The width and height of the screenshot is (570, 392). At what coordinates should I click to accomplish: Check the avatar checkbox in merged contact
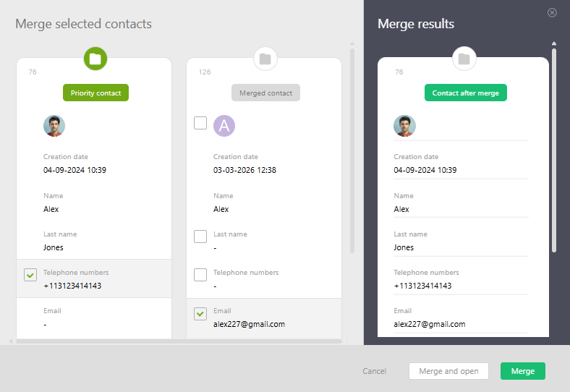pos(200,123)
